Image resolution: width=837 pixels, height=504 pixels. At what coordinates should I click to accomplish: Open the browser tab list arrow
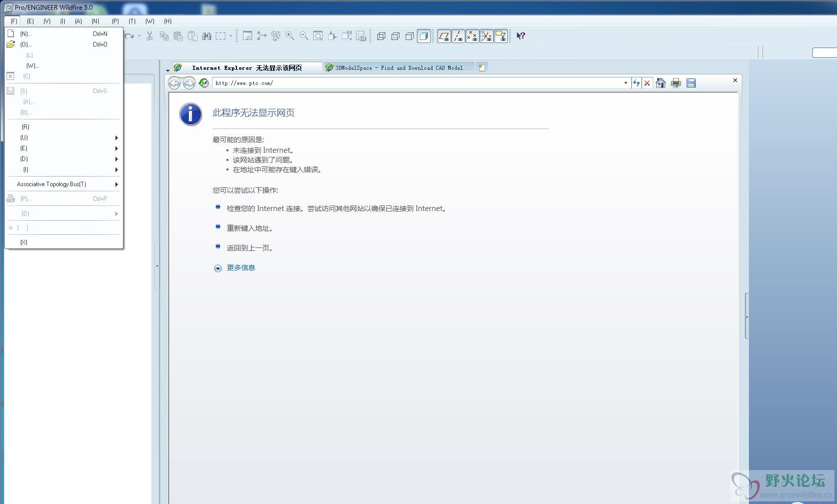pyautogui.click(x=168, y=70)
